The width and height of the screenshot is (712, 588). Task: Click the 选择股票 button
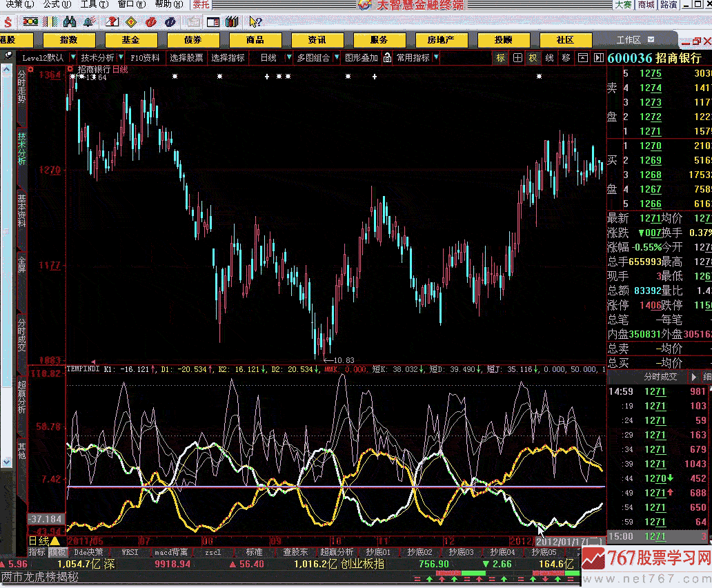186,58
